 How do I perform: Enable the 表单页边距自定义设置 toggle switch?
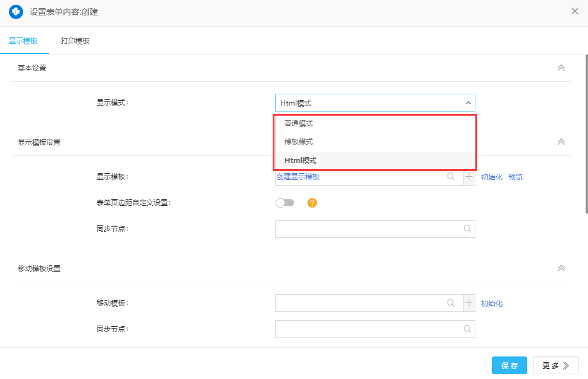pyautogui.click(x=285, y=202)
